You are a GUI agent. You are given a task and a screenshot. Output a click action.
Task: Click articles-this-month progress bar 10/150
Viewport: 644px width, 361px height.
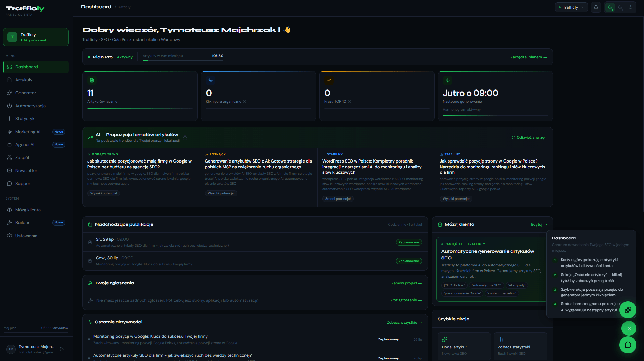[183, 60]
